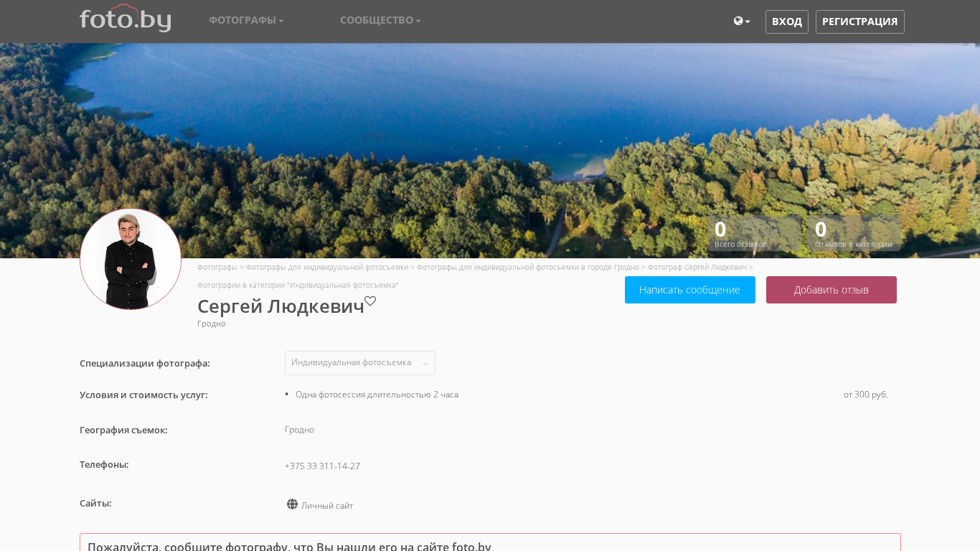This screenshot has width=980, height=551.
Task: Expand the Индивидуальная фотосъемка specialization dropdown
Action: pyautogui.click(x=360, y=363)
